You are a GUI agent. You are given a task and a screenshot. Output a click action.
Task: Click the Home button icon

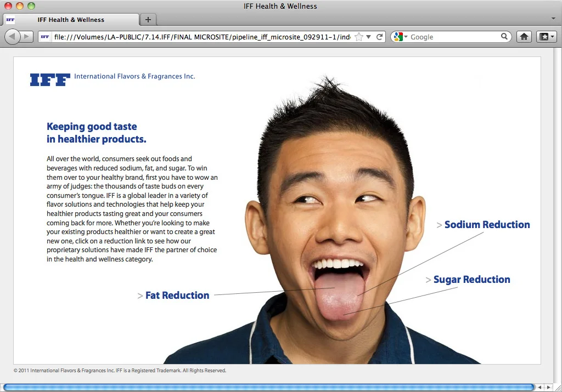(x=524, y=37)
